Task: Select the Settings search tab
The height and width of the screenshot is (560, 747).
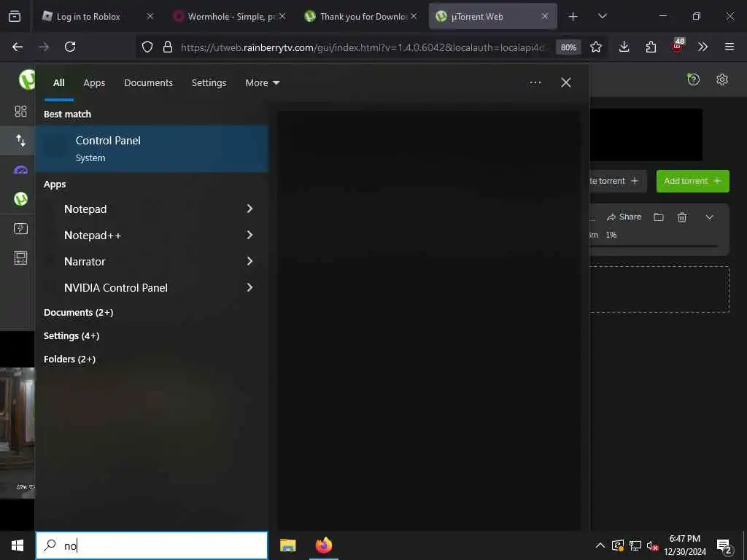Action: (209, 83)
